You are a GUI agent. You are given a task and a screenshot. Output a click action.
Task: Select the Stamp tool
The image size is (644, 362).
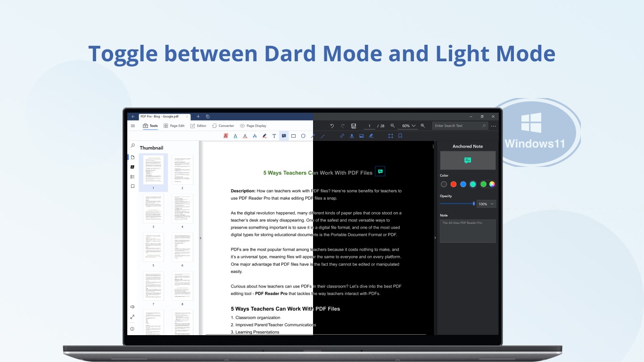(352, 136)
